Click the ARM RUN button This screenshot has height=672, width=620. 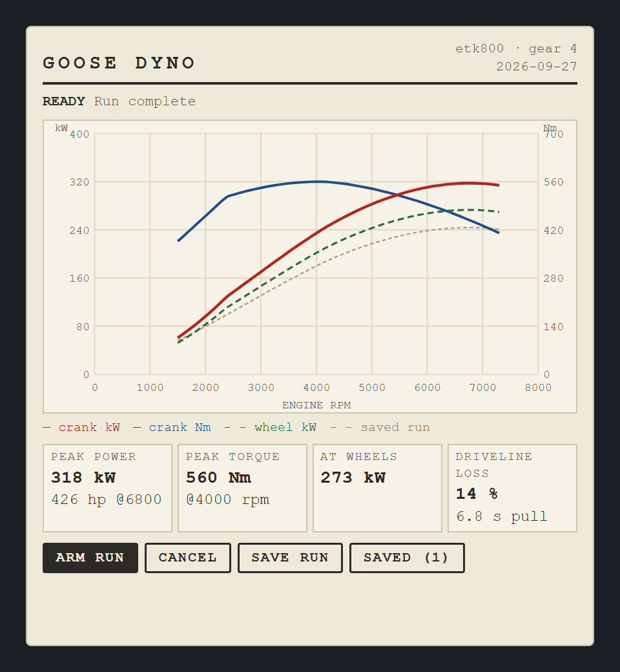point(90,558)
